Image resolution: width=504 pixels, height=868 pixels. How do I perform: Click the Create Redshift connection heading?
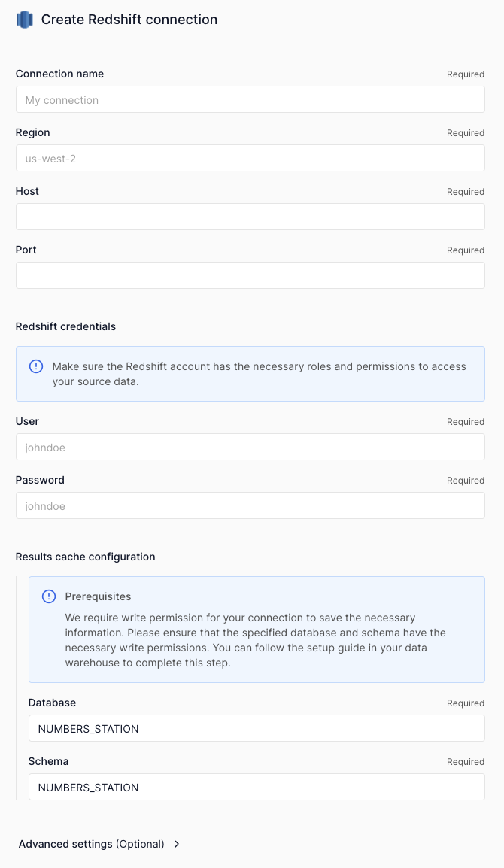(128, 20)
